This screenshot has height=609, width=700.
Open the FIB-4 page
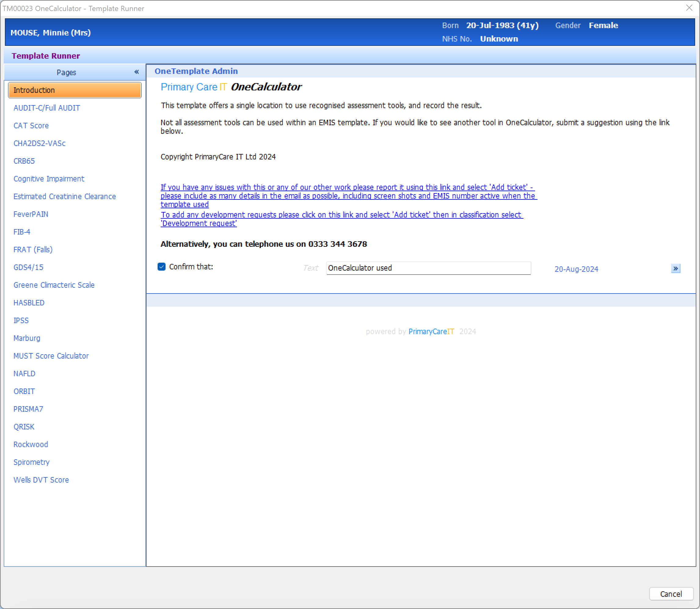tap(22, 232)
